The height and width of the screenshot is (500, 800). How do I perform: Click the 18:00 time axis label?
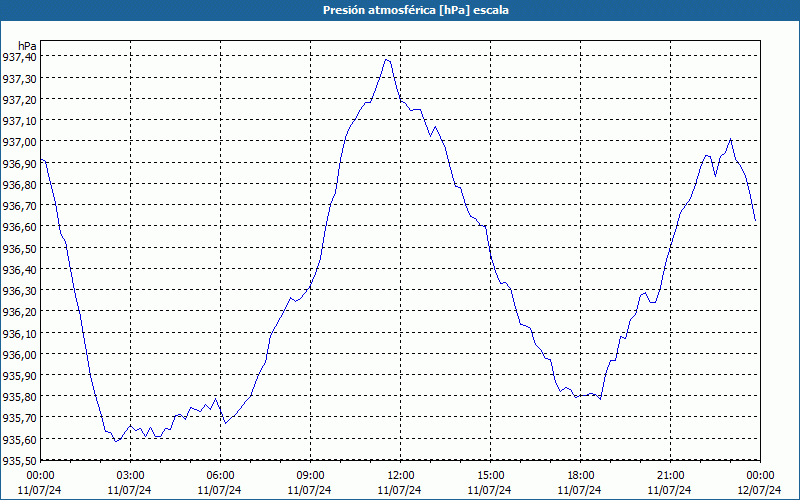pyautogui.click(x=581, y=476)
